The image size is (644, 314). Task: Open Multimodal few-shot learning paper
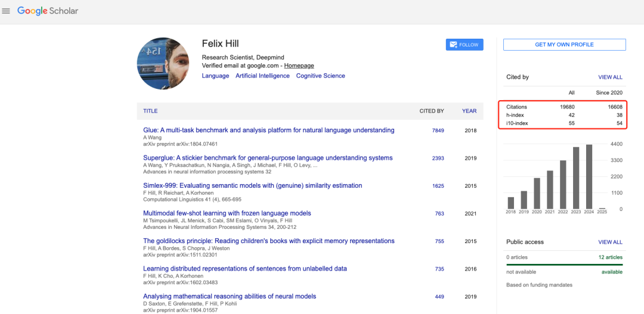point(227,213)
